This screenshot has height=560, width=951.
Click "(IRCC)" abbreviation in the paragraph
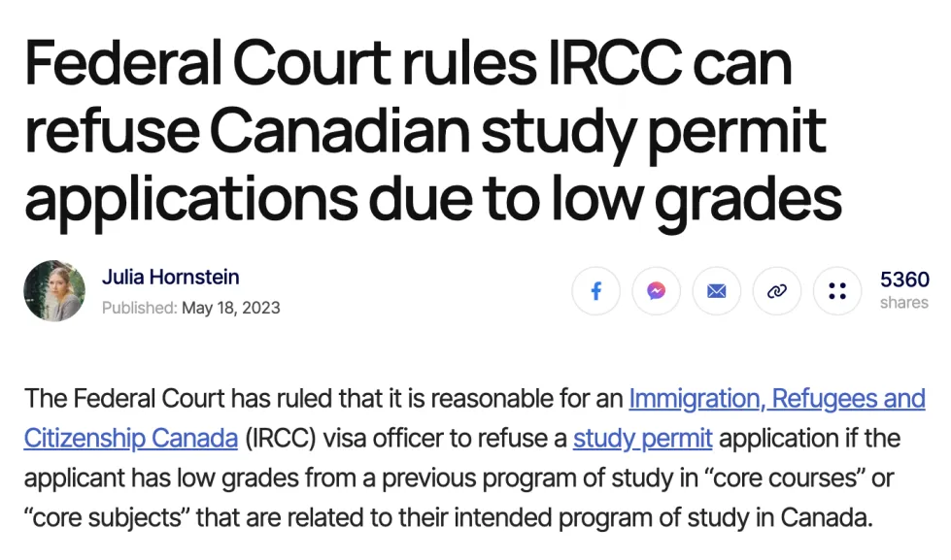278,439
